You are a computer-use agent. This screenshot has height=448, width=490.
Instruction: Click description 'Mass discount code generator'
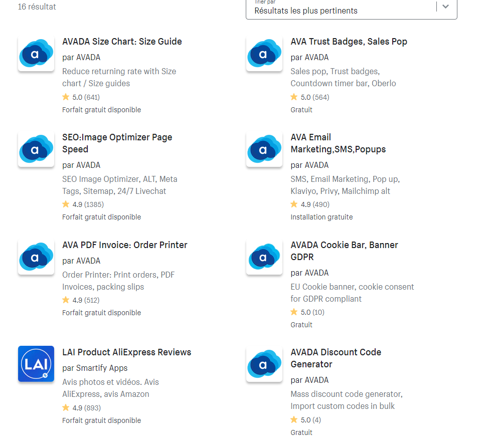[x=347, y=400]
